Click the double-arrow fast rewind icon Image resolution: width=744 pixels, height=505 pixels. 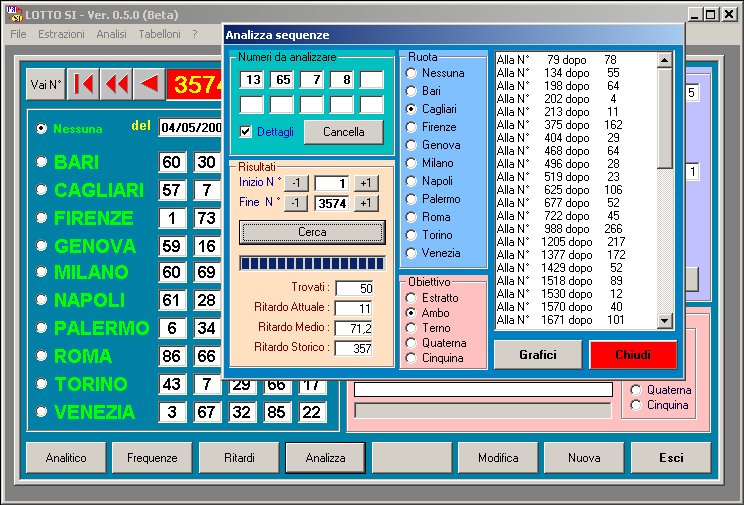point(117,85)
